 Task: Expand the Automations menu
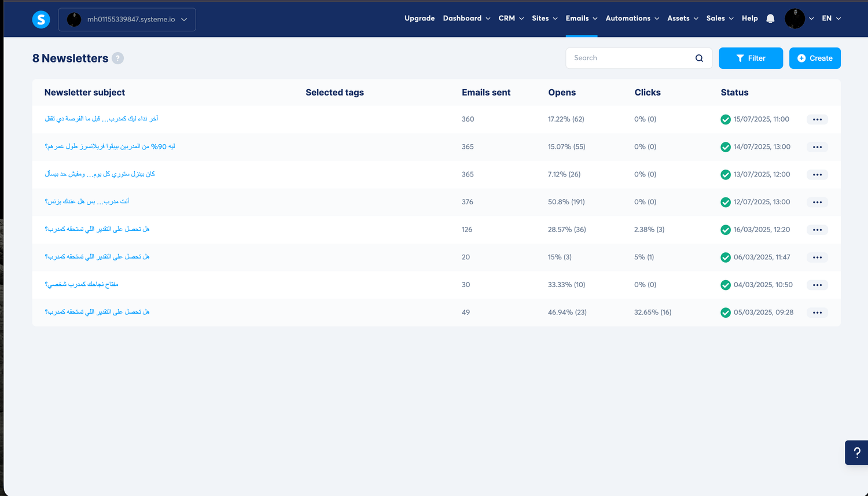632,19
